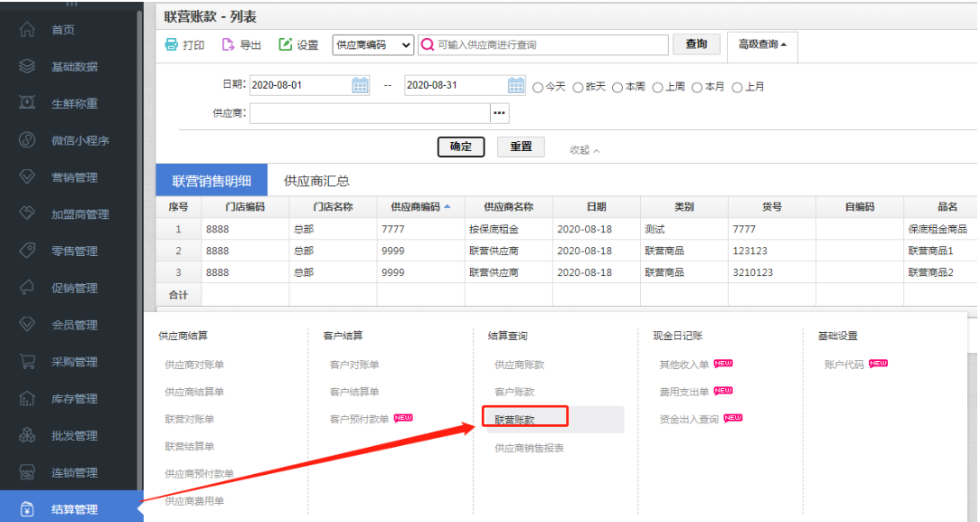Click the edit icon for 设置
Image resolution: width=980 pixels, height=522 pixels.
pos(285,44)
